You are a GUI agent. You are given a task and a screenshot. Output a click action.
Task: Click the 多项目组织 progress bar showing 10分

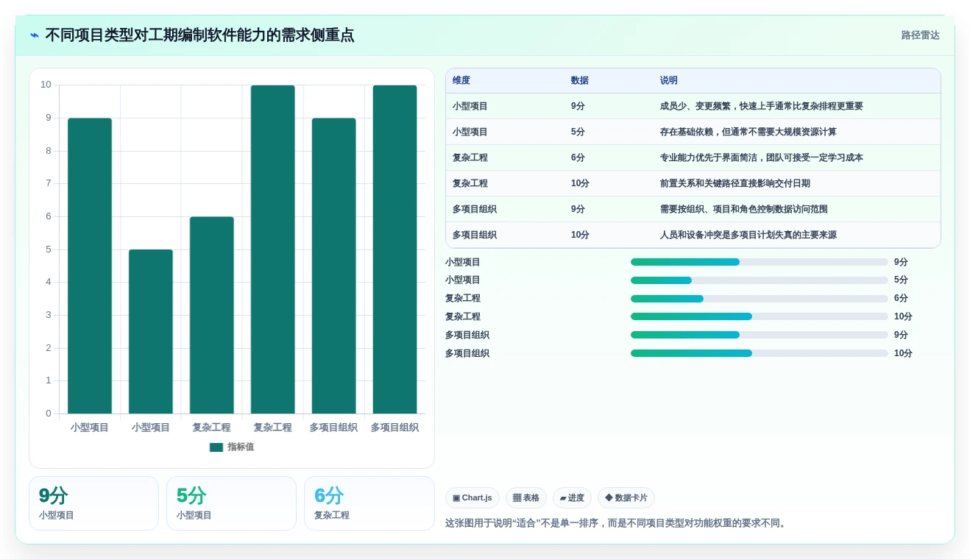click(759, 353)
